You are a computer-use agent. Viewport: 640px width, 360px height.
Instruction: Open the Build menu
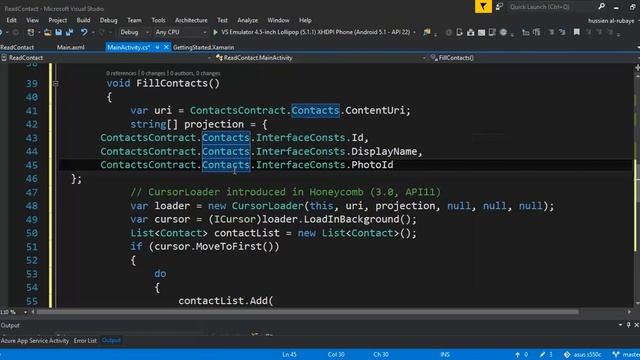coord(83,20)
